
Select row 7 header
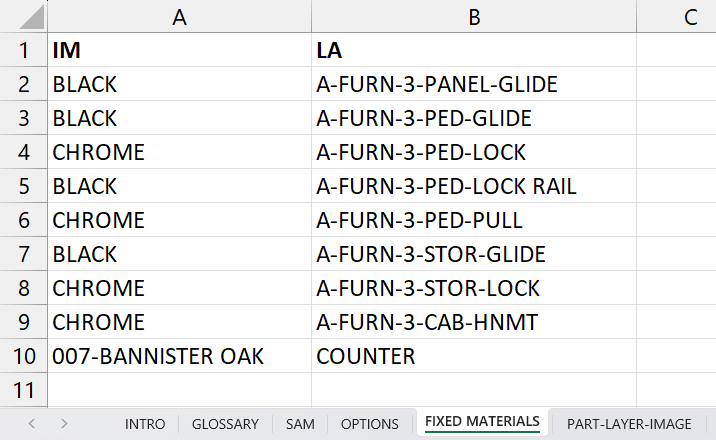[24, 254]
